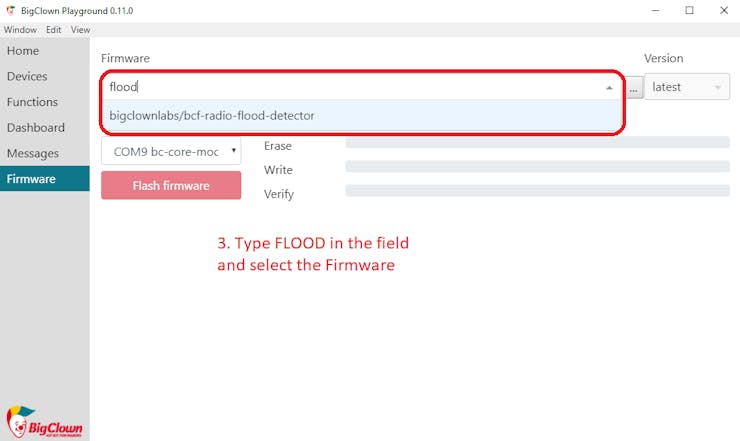Viewport: 740px width, 441px height.
Task: Click the "..." browse file button
Action: tap(634, 88)
